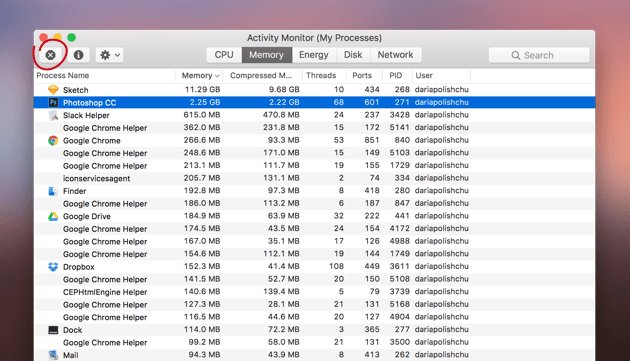Sort by Compressed Memory column

(262, 76)
